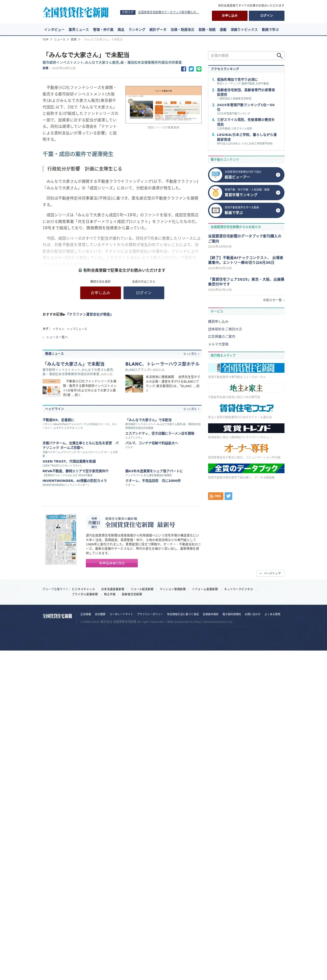Click 投資 breadcrumb link
327x980 pixels.
click(73, 40)
